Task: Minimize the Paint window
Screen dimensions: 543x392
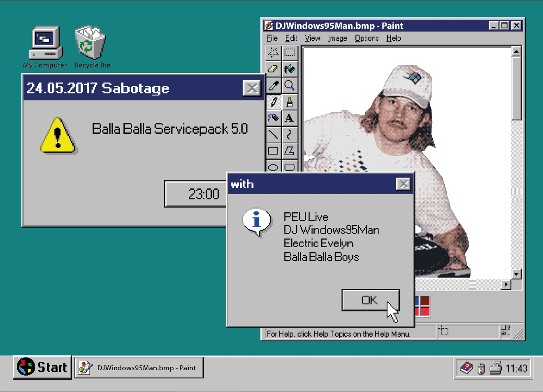Action: (494, 26)
